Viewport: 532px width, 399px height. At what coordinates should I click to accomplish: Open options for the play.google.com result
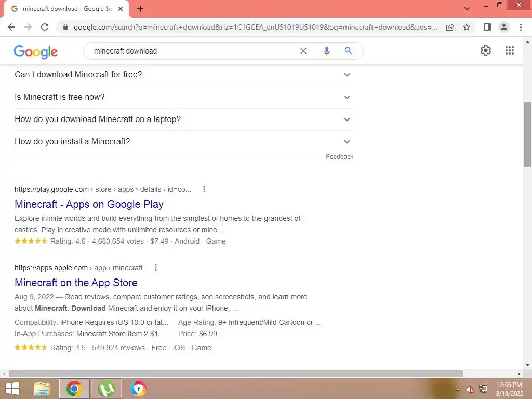point(204,189)
